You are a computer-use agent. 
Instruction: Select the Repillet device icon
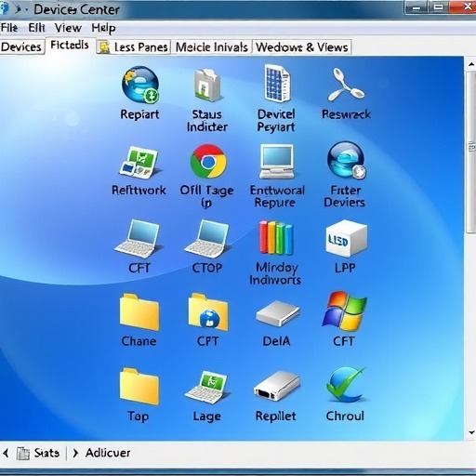point(277,386)
